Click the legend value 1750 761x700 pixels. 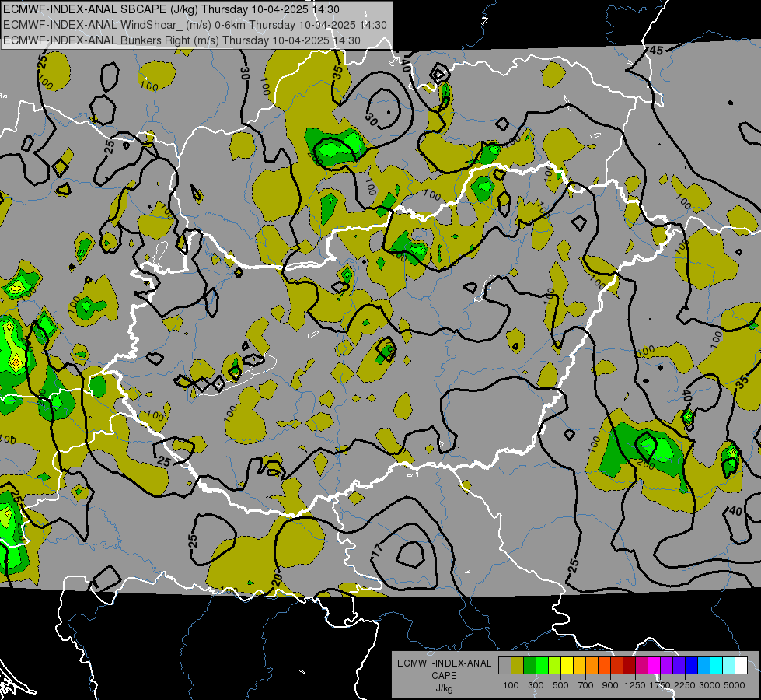(x=660, y=685)
